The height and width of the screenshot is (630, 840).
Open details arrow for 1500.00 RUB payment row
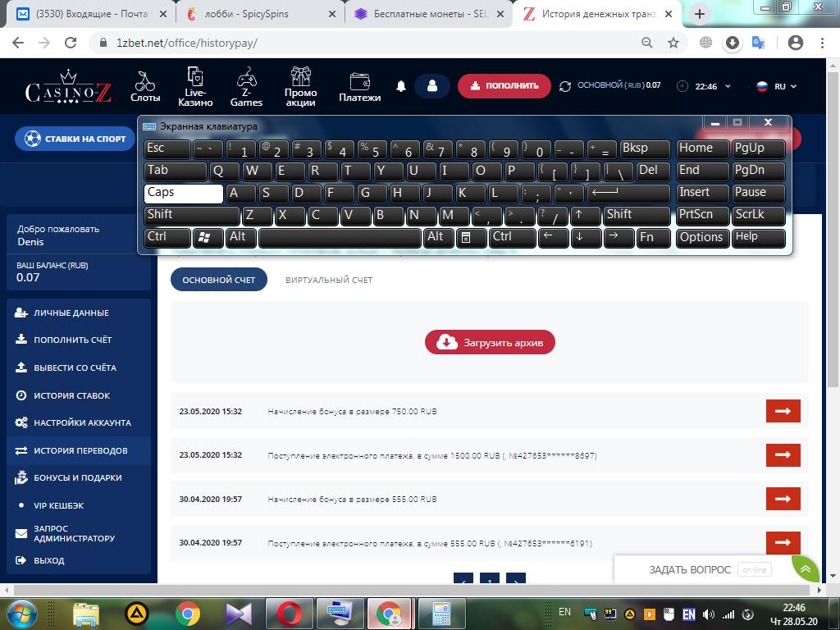(783, 454)
